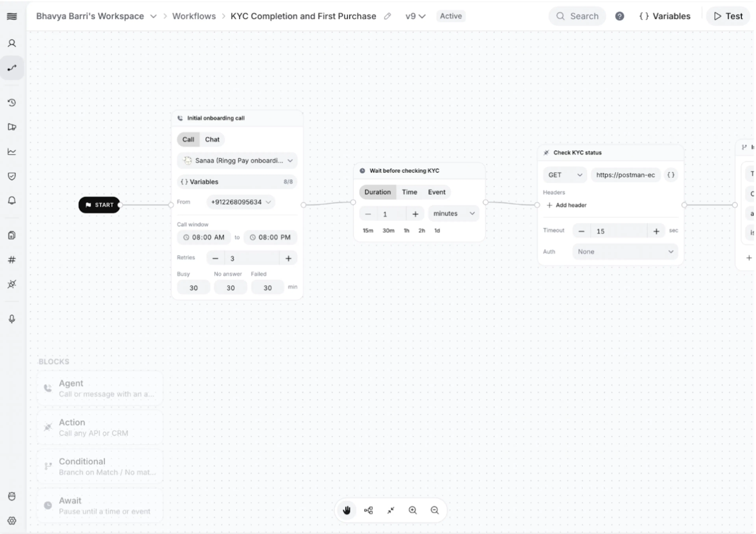Insert variable braces in KYC URL field
This screenshot has height=534, width=756.
(x=671, y=175)
